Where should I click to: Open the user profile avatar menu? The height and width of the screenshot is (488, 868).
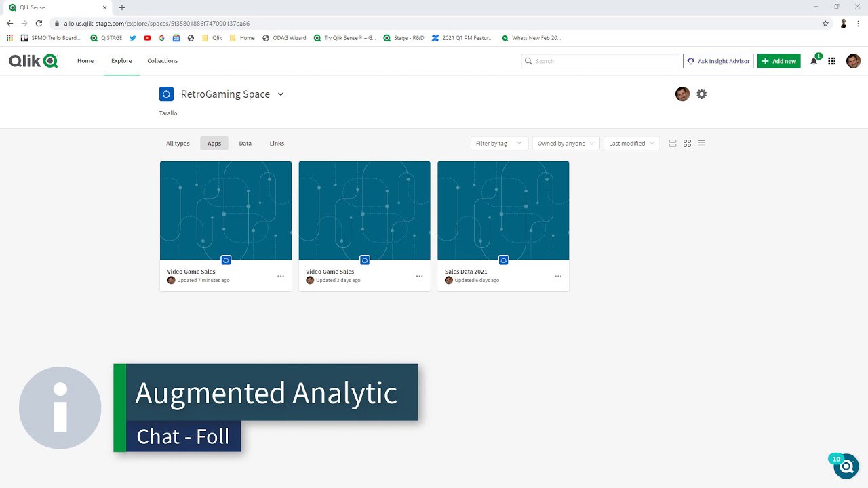[853, 61]
